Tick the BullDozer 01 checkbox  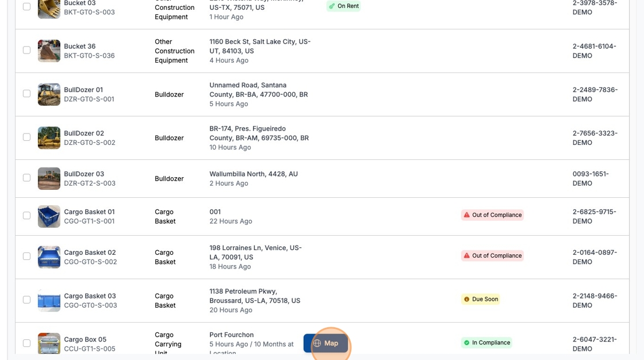[26, 93]
